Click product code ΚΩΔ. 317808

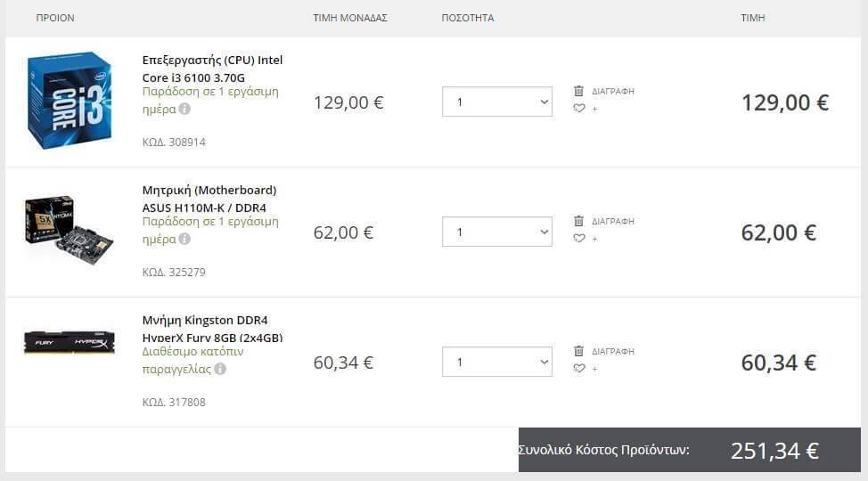174,403
